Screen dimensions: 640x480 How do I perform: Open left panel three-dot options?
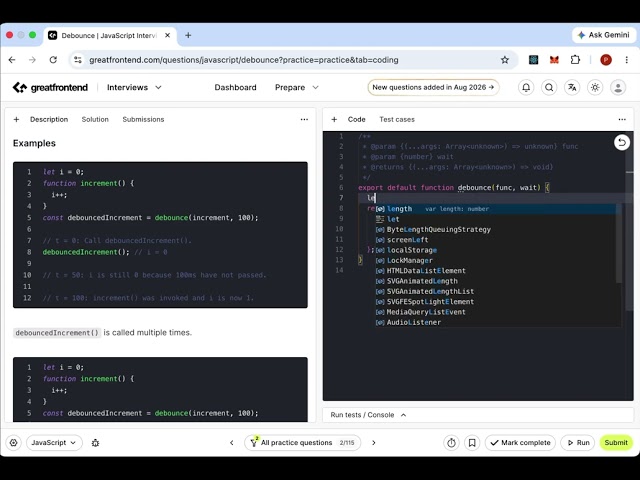pyautogui.click(x=304, y=119)
